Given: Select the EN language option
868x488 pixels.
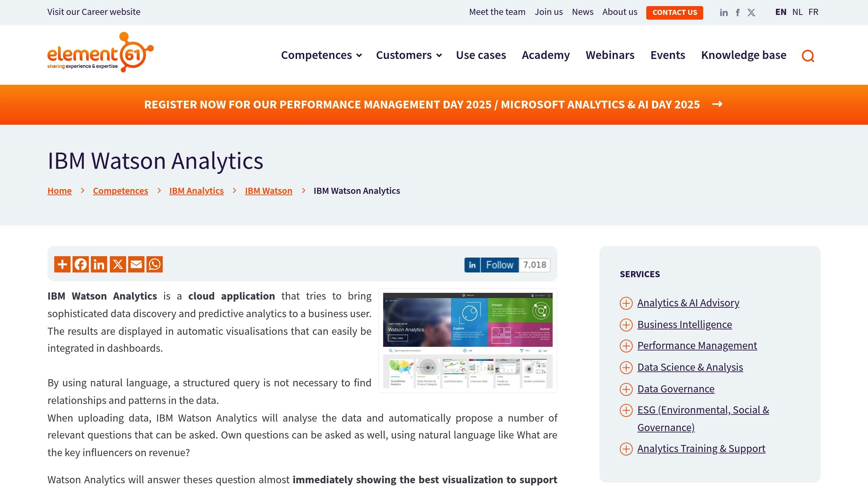Looking at the screenshot, I should (781, 12).
